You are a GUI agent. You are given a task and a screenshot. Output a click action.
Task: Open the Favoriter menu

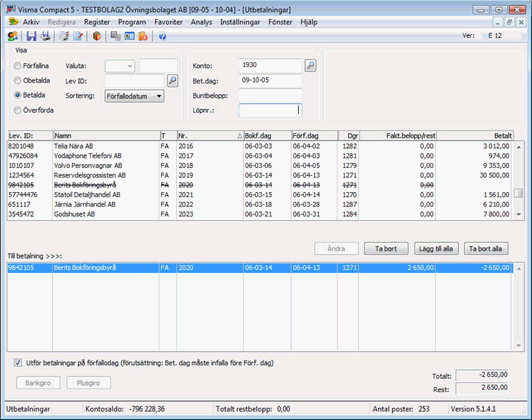(168, 22)
